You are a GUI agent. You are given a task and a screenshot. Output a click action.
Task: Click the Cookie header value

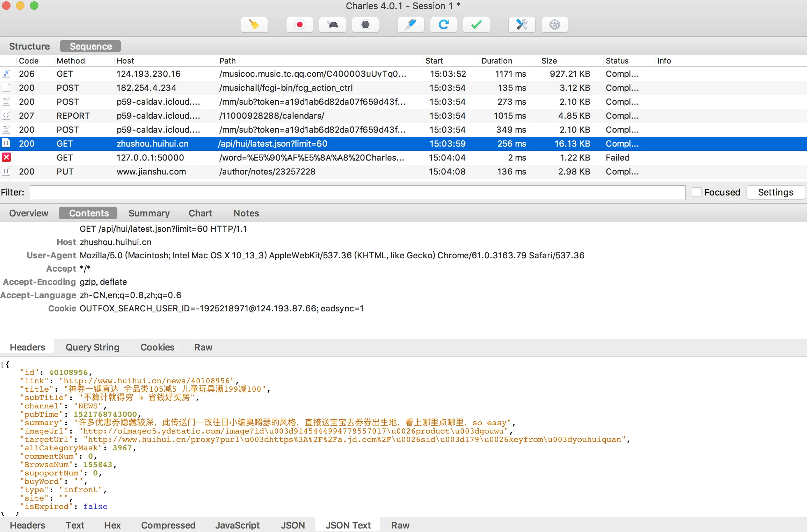(221, 308)
